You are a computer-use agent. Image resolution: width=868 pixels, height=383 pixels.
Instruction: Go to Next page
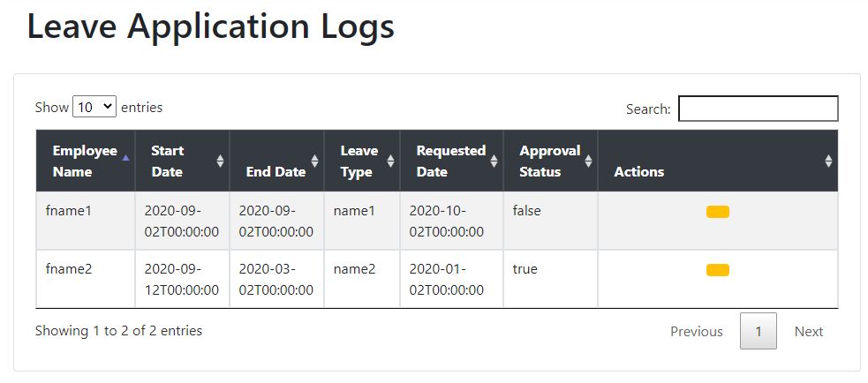click(808, 332)
